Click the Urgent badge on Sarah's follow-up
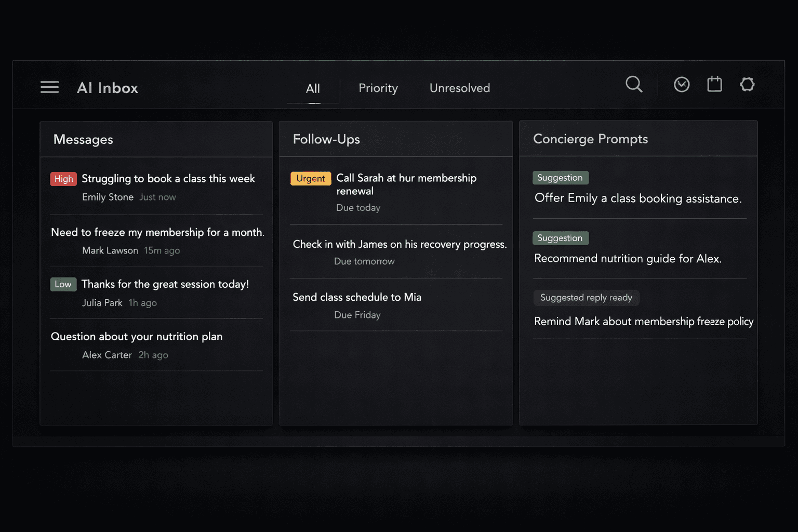798x532 pixels. pyautogui.click(x=311, y=178)
